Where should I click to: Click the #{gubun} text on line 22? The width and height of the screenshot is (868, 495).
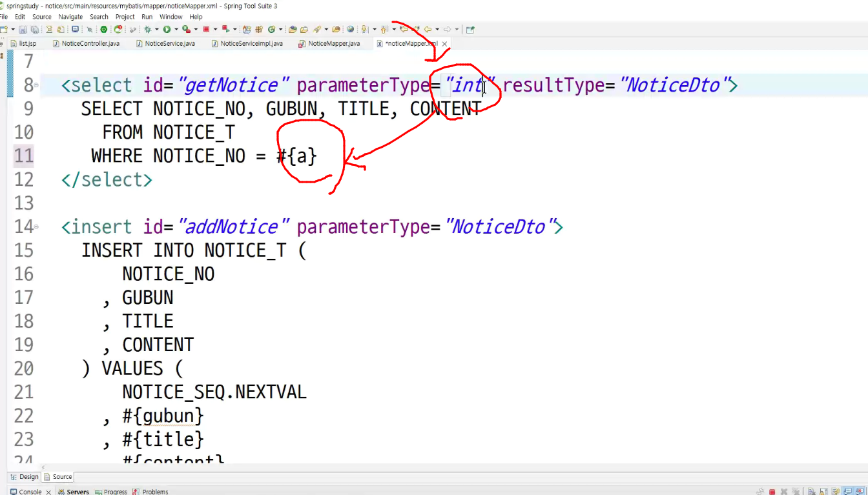click(163, 416)
